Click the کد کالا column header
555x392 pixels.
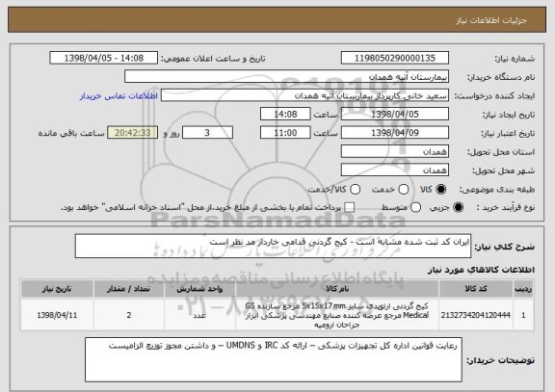click(x=476, y=289)
